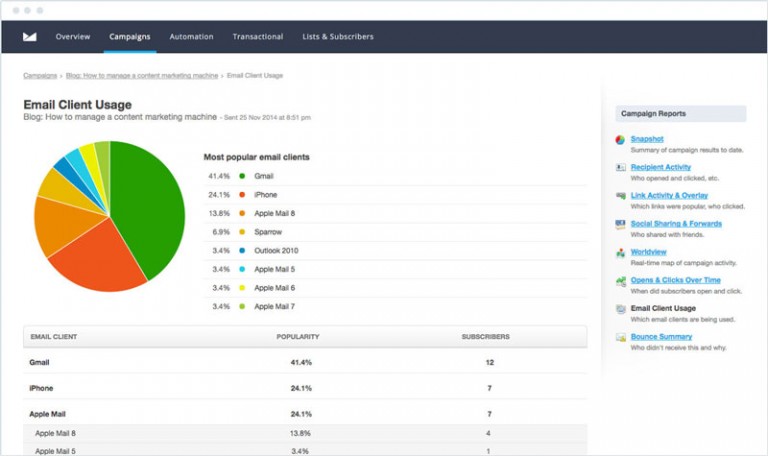Image resolution: width=768 pixels, height=456 pixels.
Task: Click the Outlook 2010 legend label
Action: pyautogui.click(x=276, y=250)
